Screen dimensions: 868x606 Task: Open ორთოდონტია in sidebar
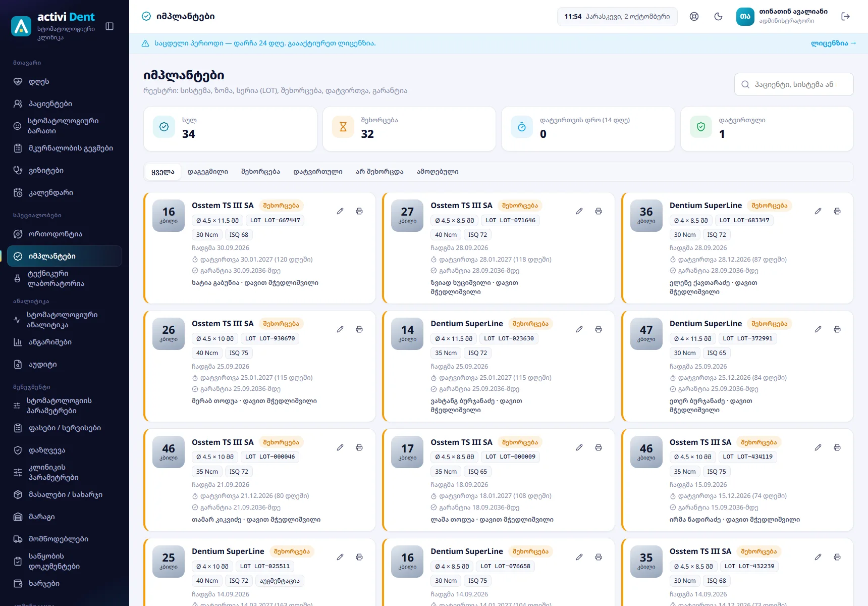tap(65, 234)
